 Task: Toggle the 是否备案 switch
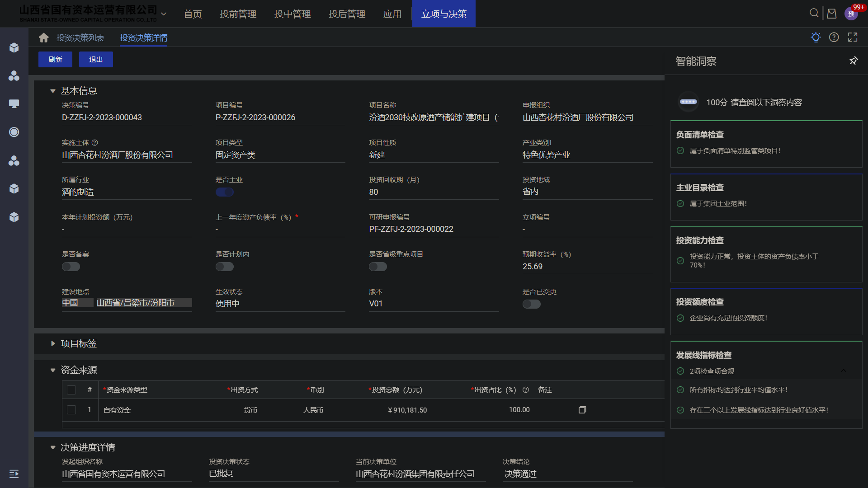coord(71,267)
